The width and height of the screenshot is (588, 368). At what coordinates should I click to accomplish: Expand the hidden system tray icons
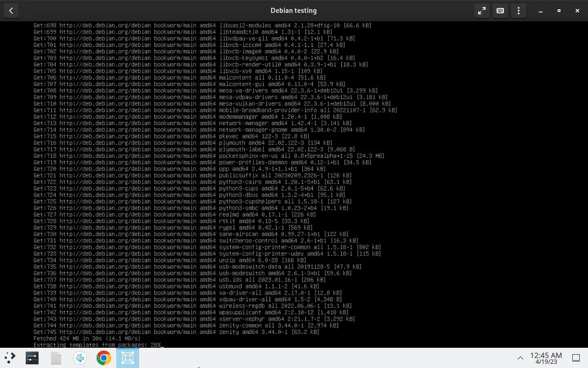click(520, 358)
